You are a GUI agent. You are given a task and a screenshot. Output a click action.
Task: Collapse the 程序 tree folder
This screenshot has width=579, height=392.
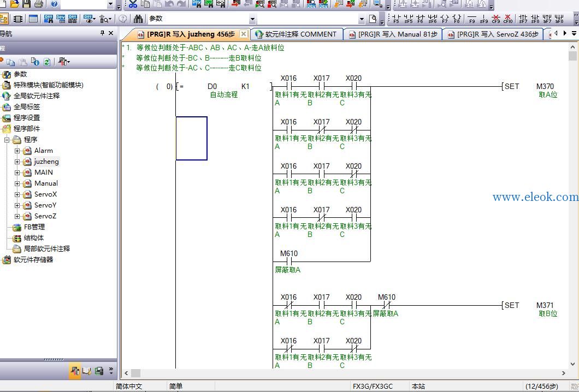point(7,140)
